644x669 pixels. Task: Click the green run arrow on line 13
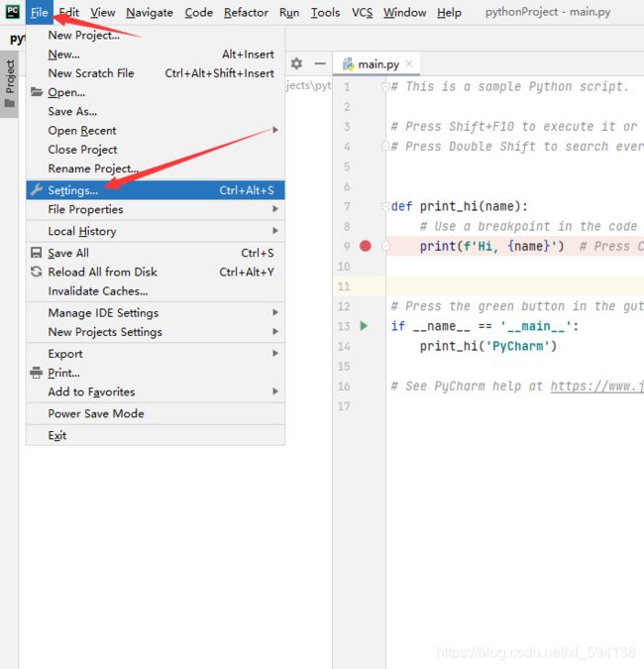point(364,326)
